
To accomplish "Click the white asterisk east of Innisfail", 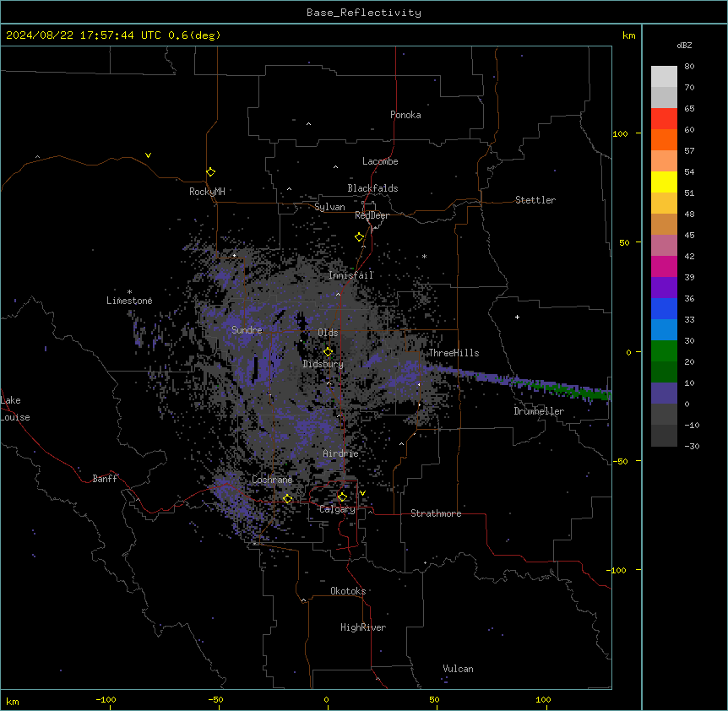I will 424,256.
